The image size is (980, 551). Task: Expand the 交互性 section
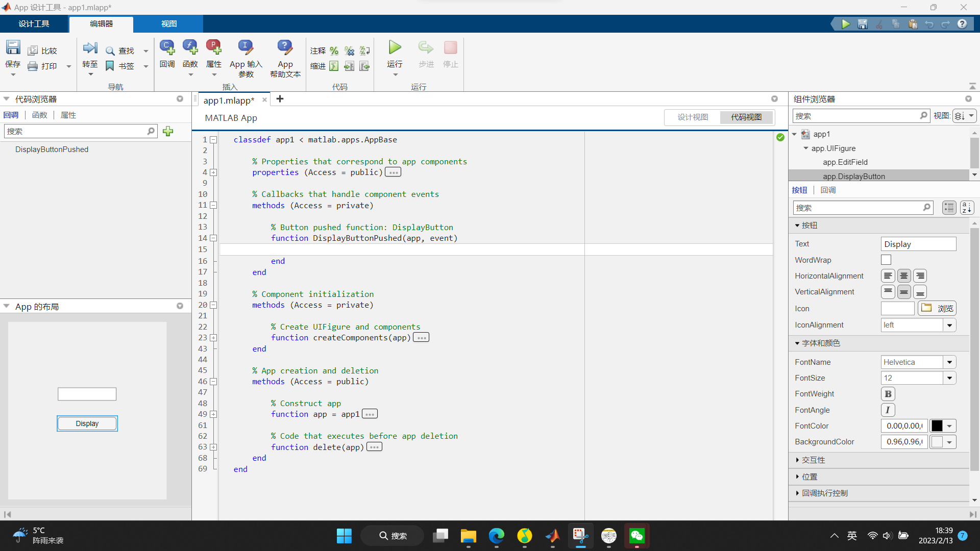(x=813, y=460)
